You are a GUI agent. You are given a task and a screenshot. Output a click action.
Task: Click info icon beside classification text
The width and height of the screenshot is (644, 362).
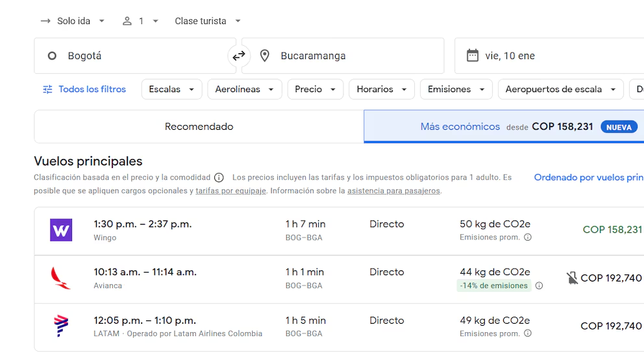219,178
